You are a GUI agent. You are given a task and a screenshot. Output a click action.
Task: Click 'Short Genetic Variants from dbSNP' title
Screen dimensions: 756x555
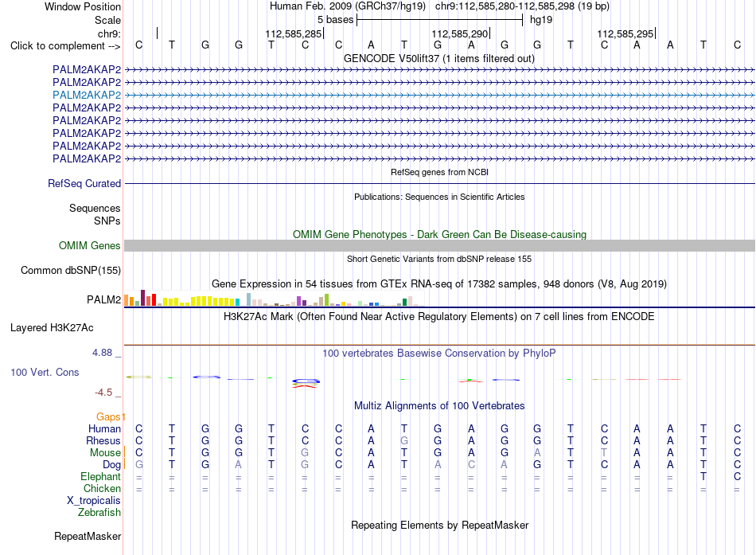coord(439,259)
